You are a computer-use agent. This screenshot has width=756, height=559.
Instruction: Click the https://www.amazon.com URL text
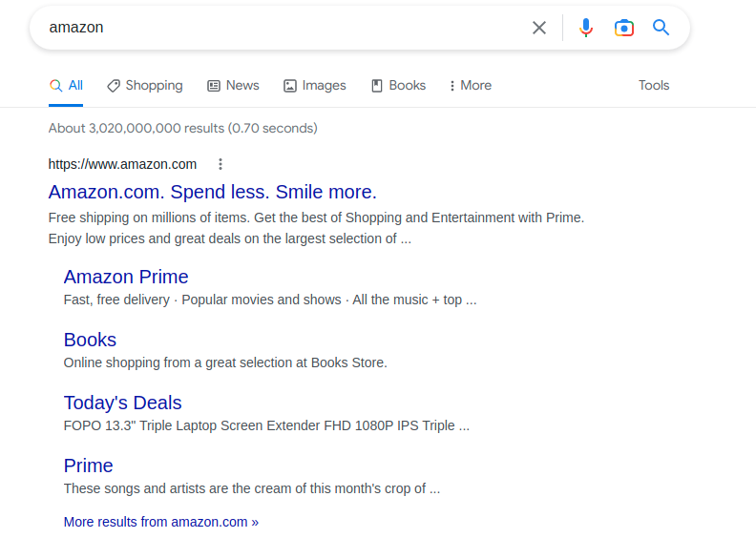(x=122, y=164)
